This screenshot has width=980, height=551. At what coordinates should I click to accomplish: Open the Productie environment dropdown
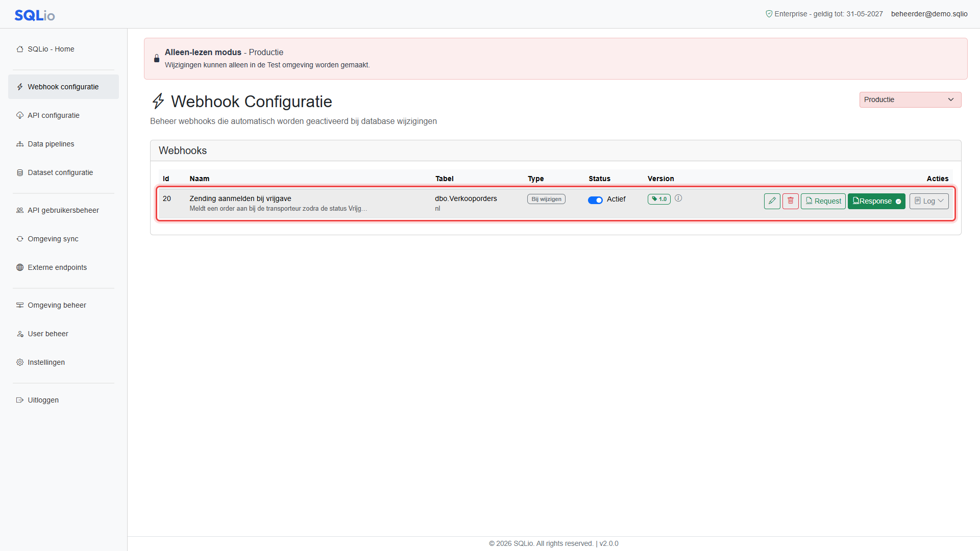pyautogui.click(x=910, y=100)
